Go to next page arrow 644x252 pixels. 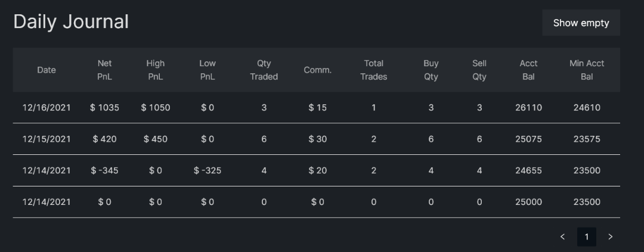pos(610,237)
